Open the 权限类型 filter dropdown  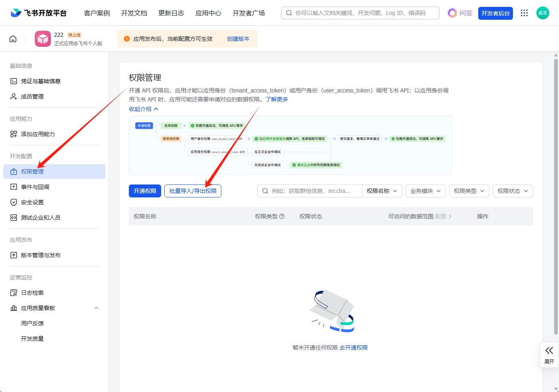[x=469, y=191]
